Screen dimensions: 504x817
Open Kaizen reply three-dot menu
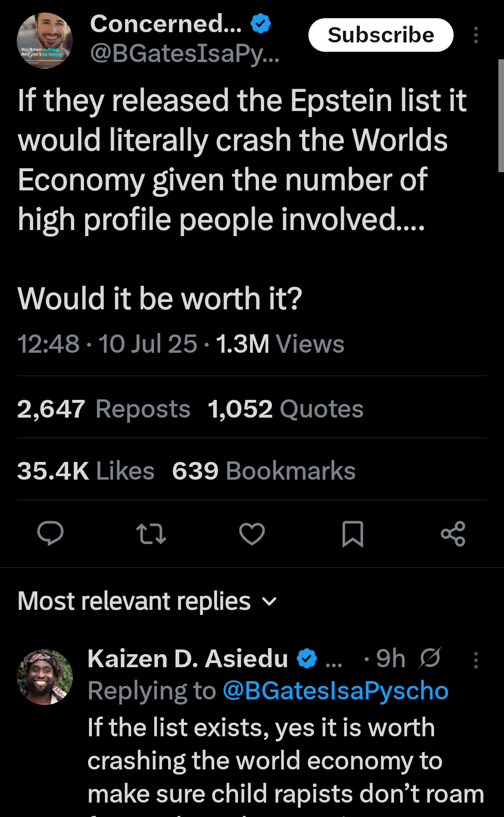[476, 660]
